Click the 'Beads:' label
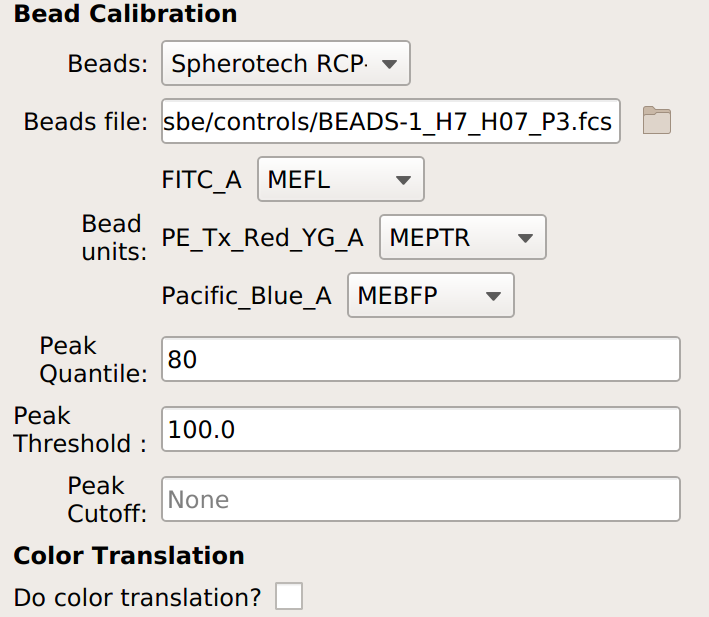709x617 pixels. point(108,63)
